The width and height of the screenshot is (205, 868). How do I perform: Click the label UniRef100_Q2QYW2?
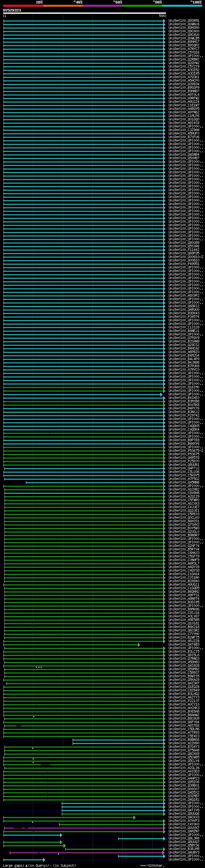pyautogui.click(x=184, y=63)
